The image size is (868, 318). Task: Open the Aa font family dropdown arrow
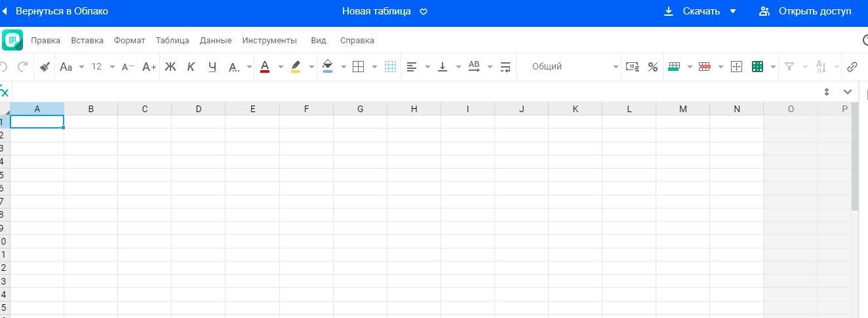(x=81, y=67)
